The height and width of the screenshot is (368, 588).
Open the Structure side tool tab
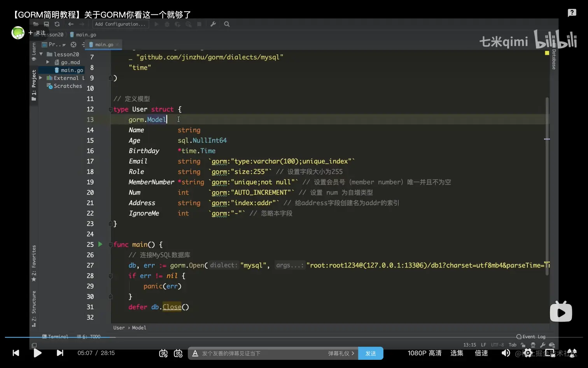[34, 308]
